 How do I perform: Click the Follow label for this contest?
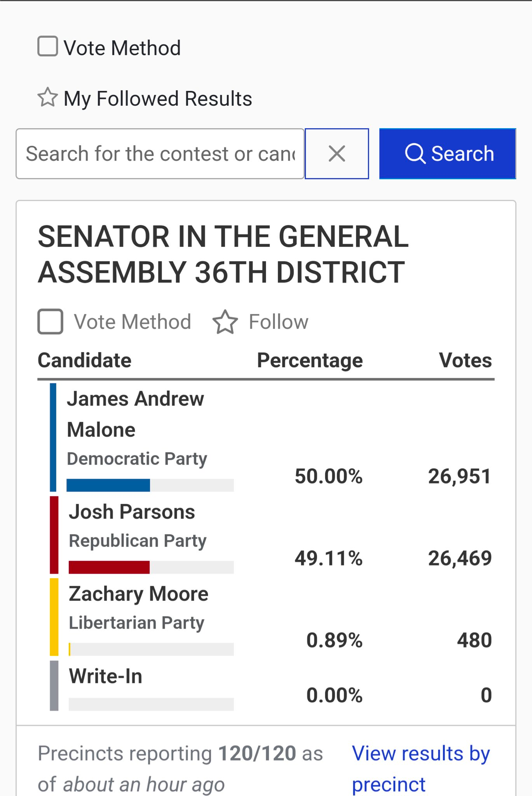279,322
